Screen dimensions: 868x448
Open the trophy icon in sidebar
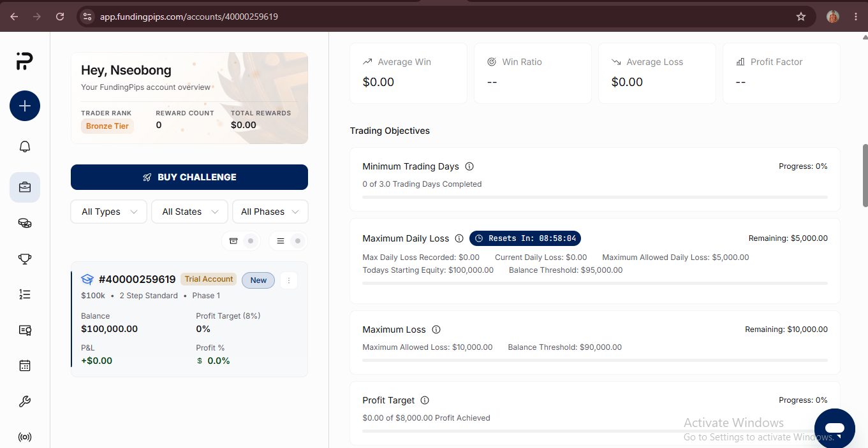25,259
